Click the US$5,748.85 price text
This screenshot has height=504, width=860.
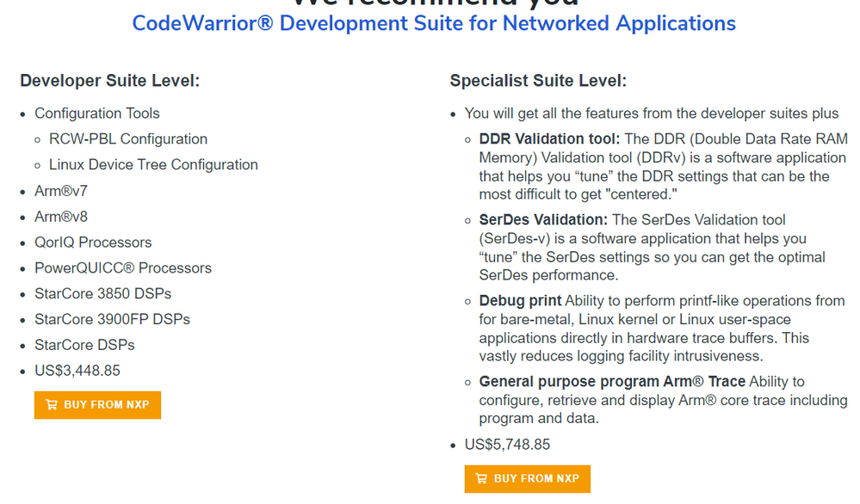point(508,445)
